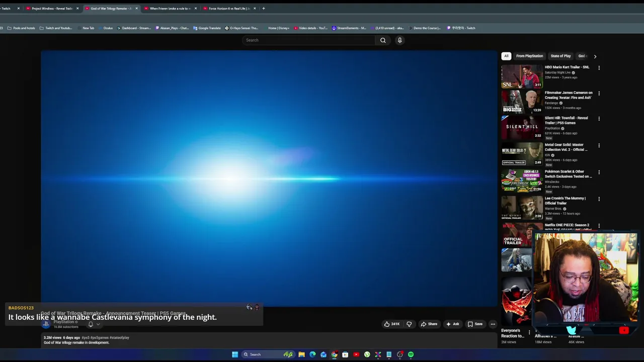Image resolution: width=644 pixels, height=362 pixels.
Task: Open Google Translate bookmark
Action: (x=207, y=28)
